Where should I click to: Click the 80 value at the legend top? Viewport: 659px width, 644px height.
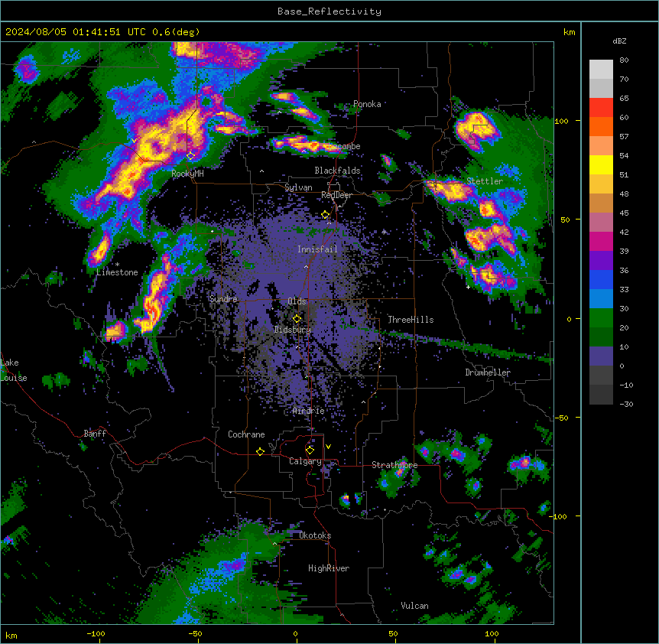click(624, 60)
